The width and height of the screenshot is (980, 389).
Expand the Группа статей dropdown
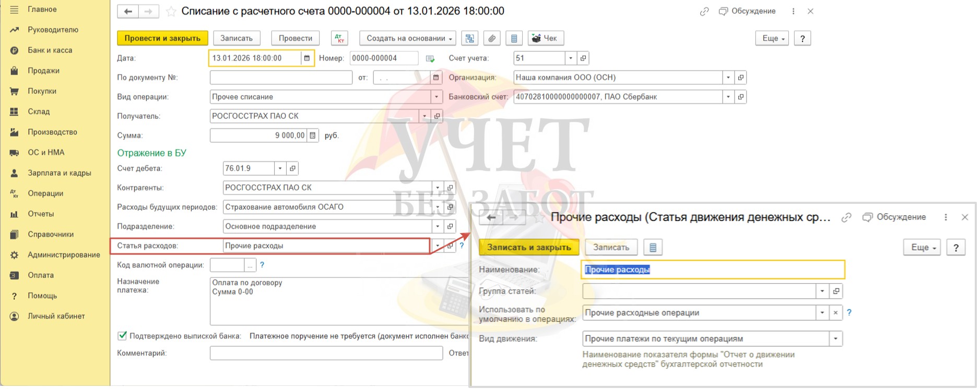(x=822, y=291)
